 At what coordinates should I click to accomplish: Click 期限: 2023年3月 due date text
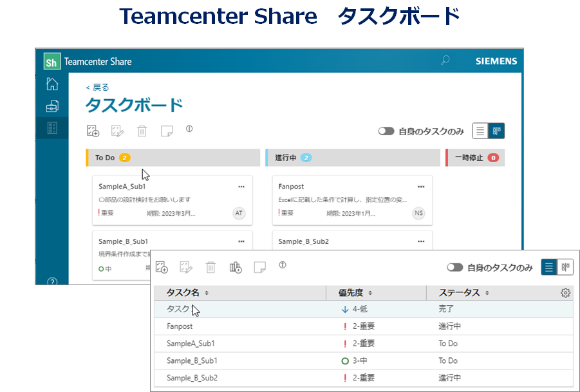(x=171, y=214)
